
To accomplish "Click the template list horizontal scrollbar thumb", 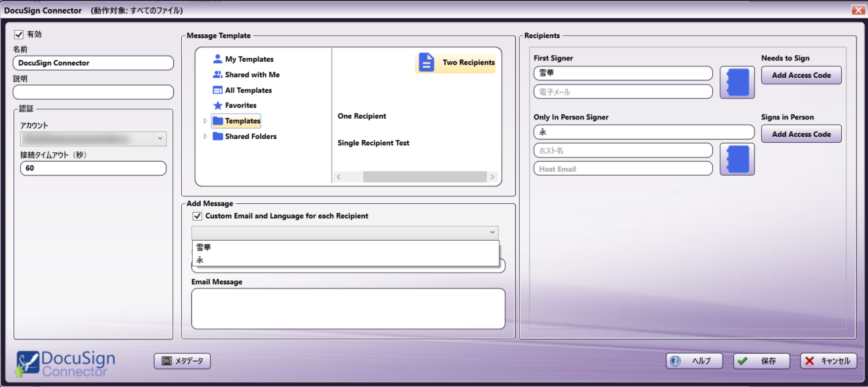I will click(424, 177).
